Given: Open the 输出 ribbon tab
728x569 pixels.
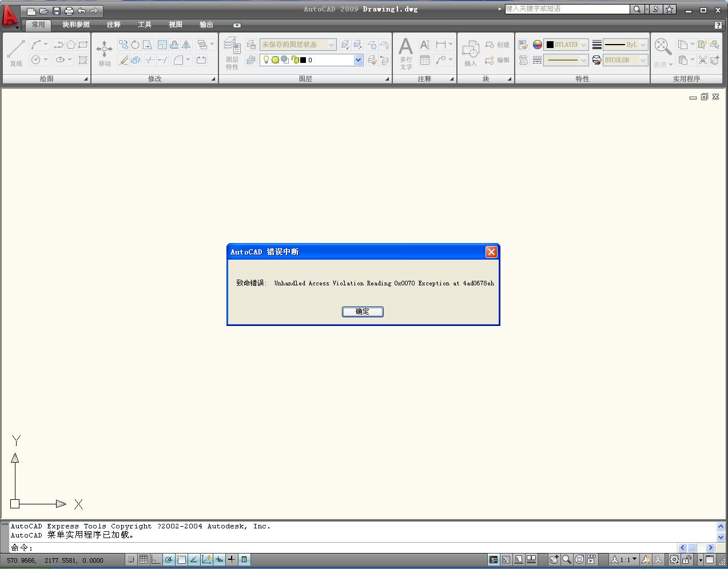Looking at the screenshot, I should (x=206, y=25).
